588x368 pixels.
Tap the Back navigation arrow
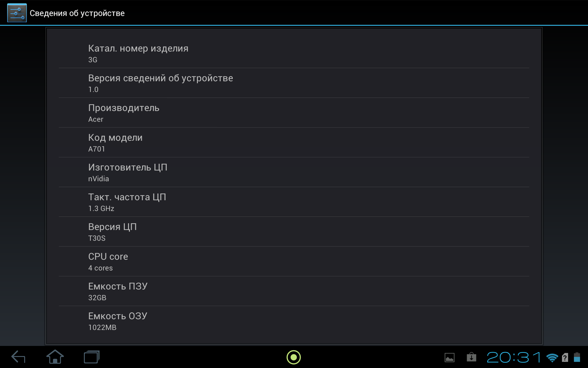pos(18,357)
